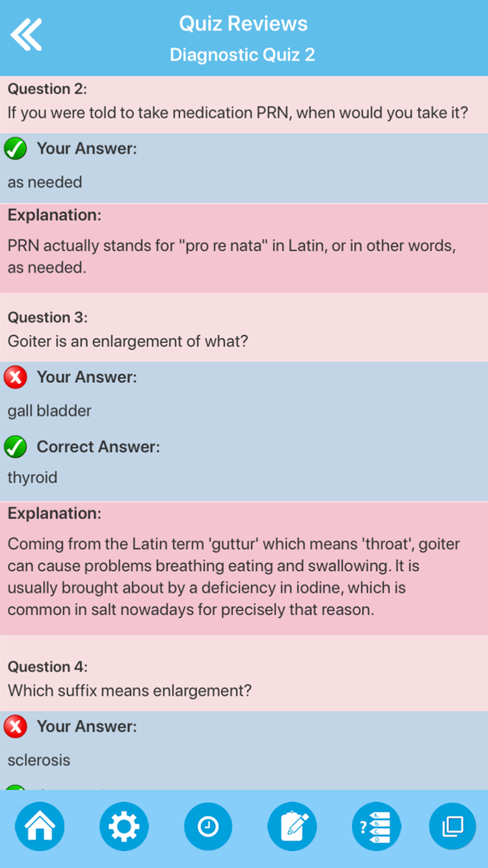488x868 pixels.
Task: Open the clock history icon
Action: pos(208,827)
